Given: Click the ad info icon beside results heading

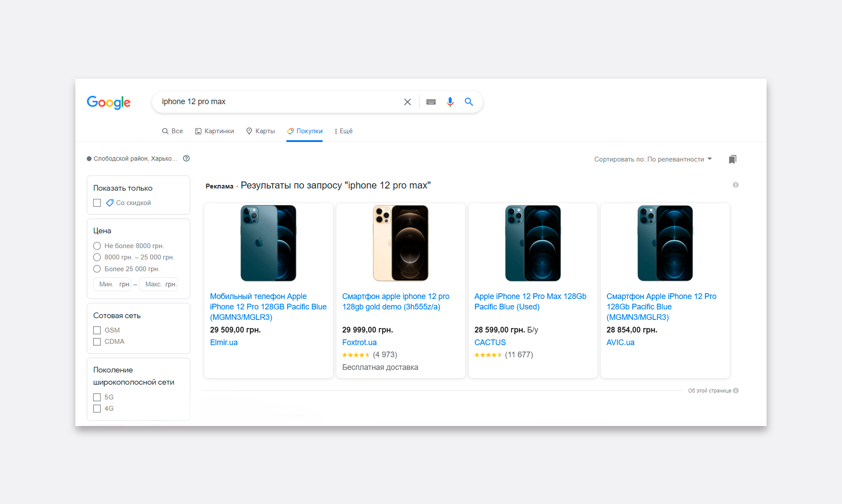Looking at the screenshot, I should pos(735,185).
